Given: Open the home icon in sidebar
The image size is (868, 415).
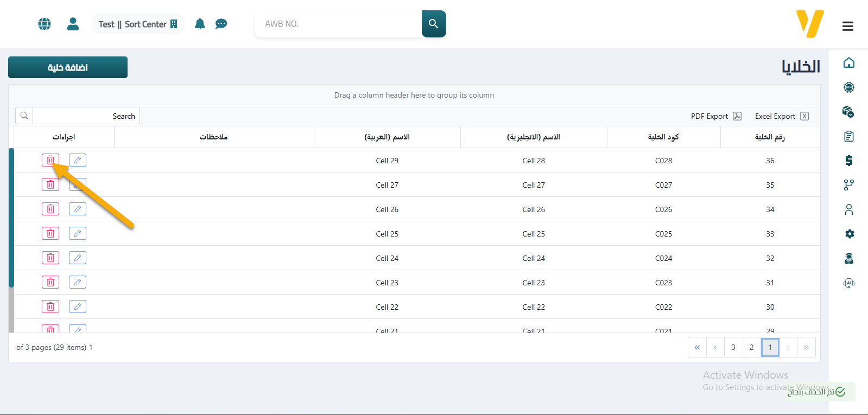Looking at the screenshot, I should pyautogui.click(x=849, y=63).
